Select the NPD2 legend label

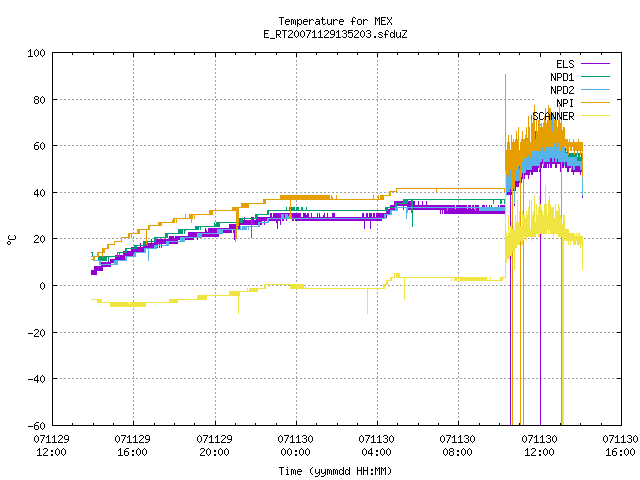562,90
